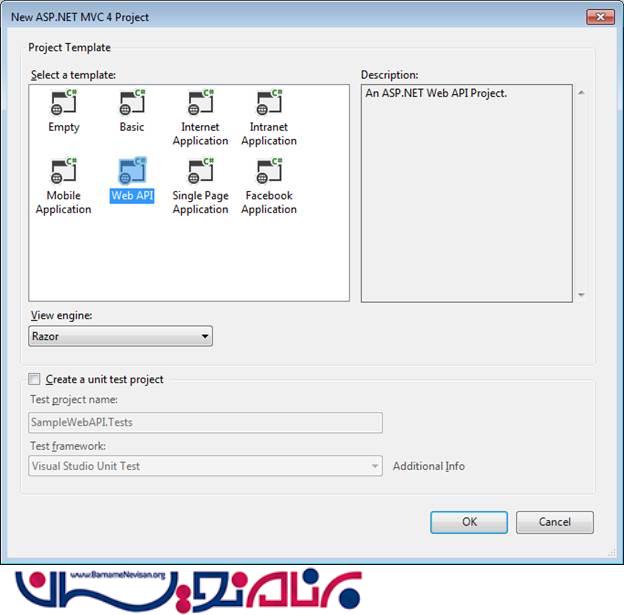The height and width of the screenshot is (615, 624).
Task: Click the 'Internet Application' label text
Action: coord(201,134)
